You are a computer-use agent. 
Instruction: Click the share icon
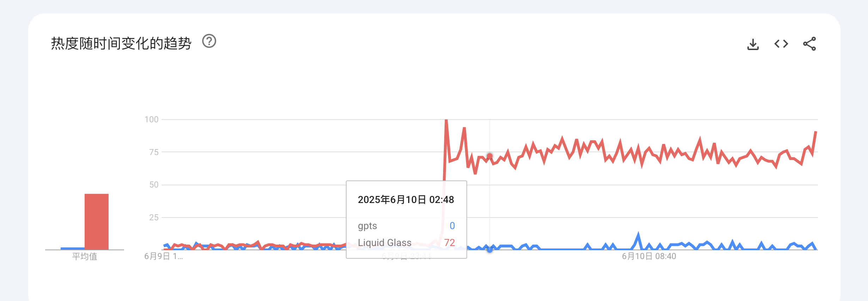(809, 44)
